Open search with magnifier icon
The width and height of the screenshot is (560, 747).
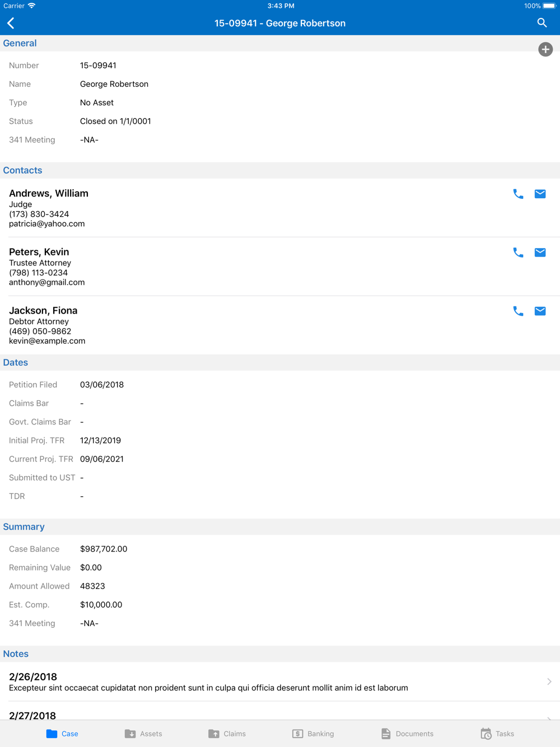click(542, 23)
